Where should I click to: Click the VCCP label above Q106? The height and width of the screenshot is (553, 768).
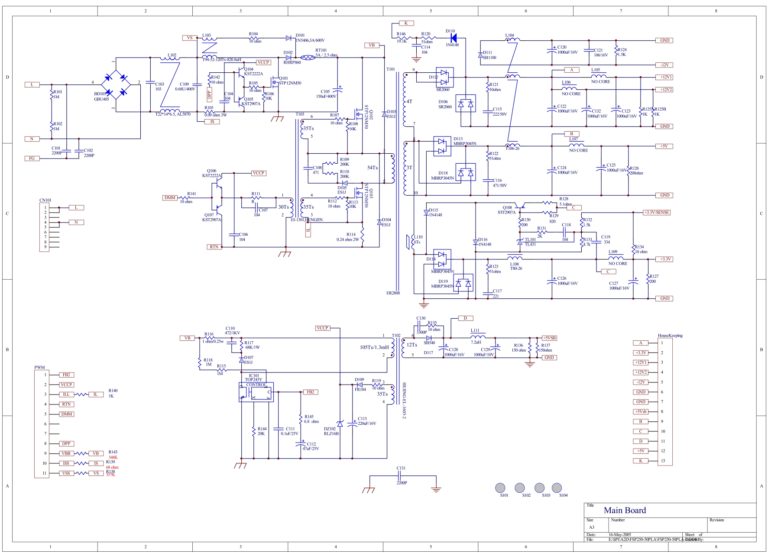point(259,173)
